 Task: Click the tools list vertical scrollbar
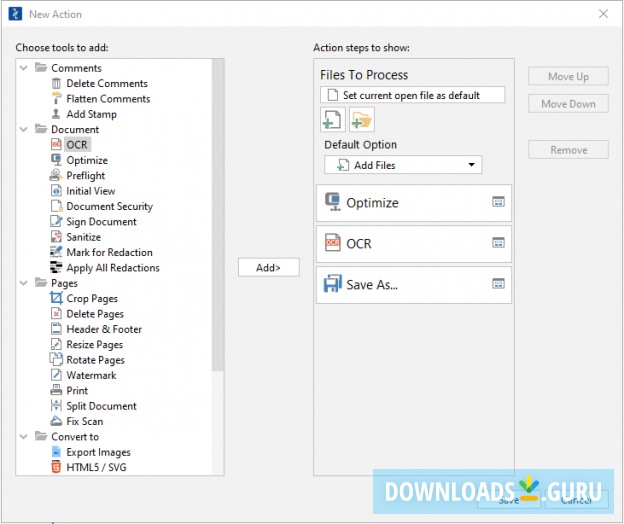[x=218, y=215]
